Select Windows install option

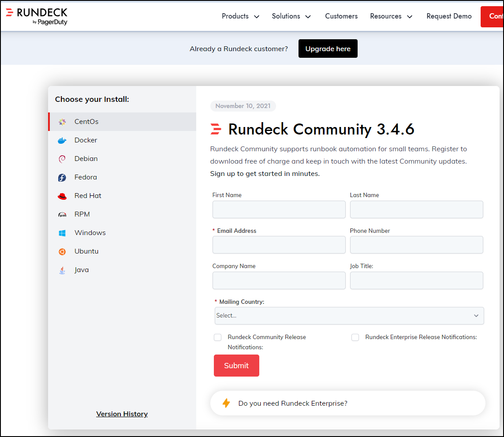click(x=122, y=233)
